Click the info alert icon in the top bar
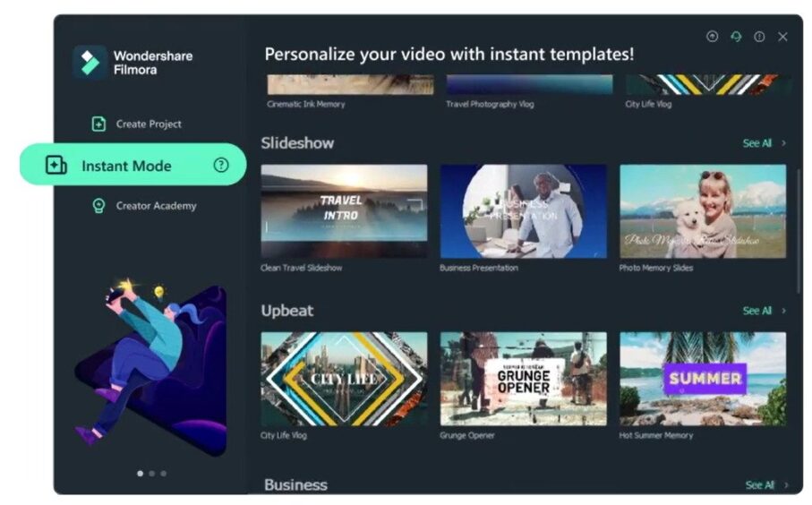Viewport: 812px width, 505px height. coord(759,37)
